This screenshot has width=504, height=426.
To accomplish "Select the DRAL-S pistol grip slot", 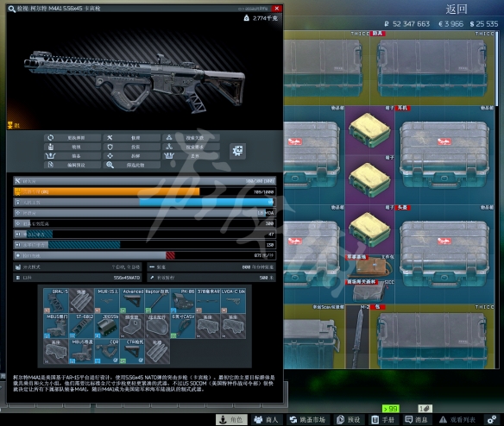I will click(x=56, y=301).
